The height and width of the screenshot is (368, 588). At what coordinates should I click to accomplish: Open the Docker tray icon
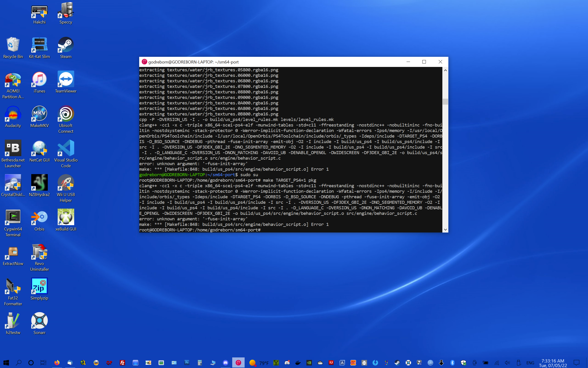pos(298,363)
